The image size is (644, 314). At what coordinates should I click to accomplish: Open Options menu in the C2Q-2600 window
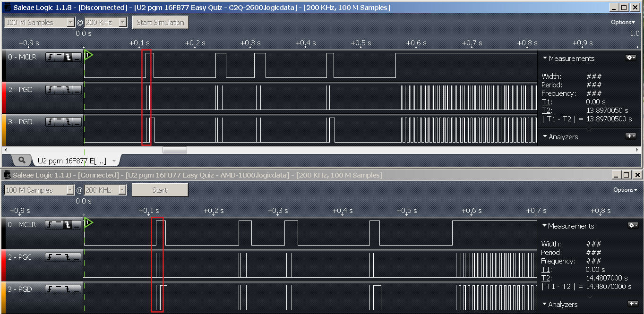[x=623, y=22]
